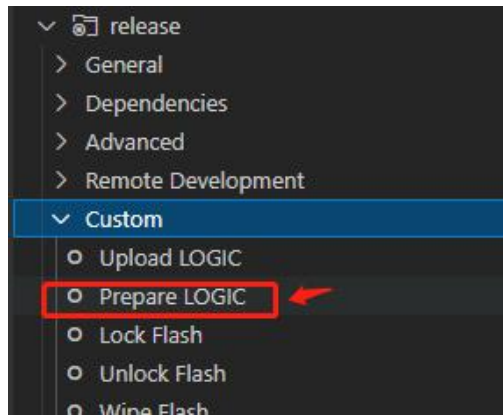Click the release environment folder icon
The width and height of the screenshot is (504, 417).
point(85,26)
